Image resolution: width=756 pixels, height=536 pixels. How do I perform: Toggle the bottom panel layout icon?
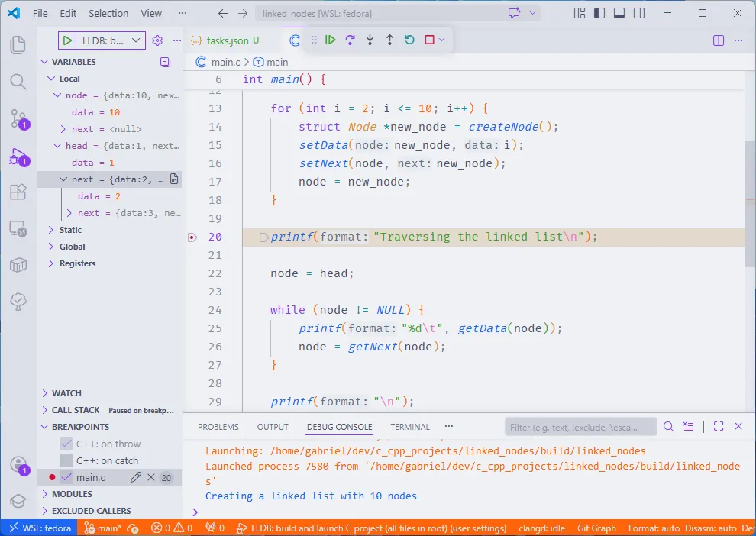click(x=619, y=13)
